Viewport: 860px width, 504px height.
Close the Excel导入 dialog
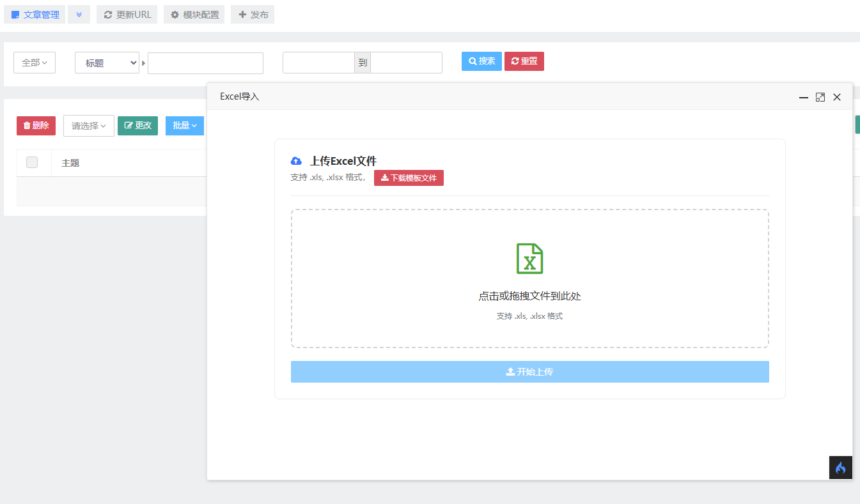coord(837,97)
